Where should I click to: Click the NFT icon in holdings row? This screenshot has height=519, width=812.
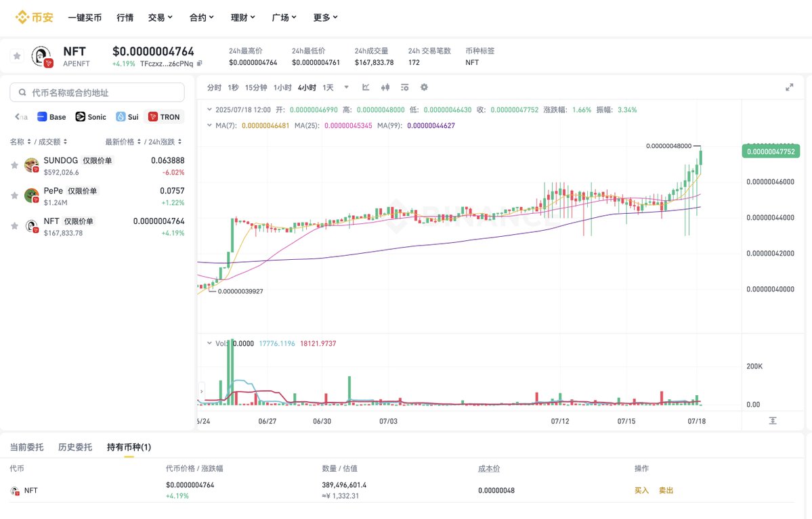pyautogui.click(x=15, y=491)
